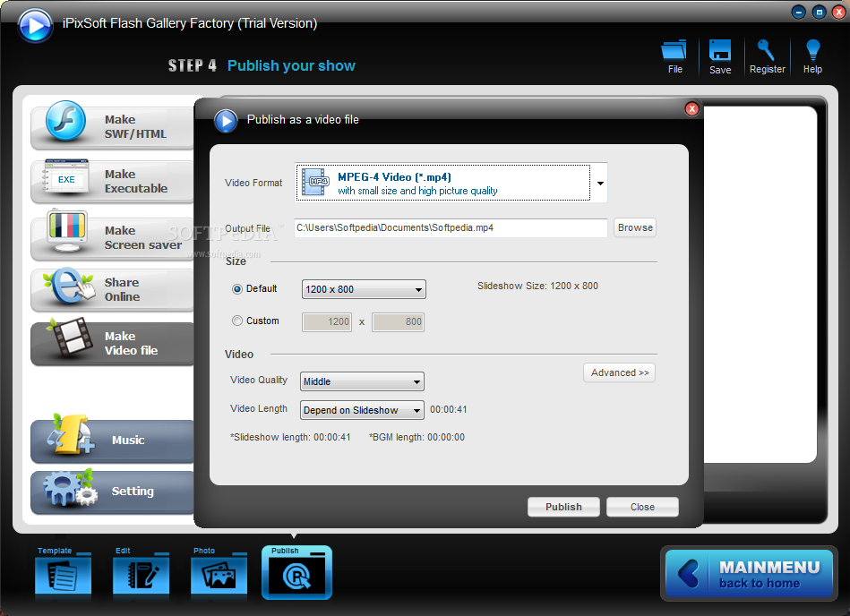The width and height of the screenshot is (850, 616).
Task: Select Make Executable EXE icon
Action: (66, 177)
